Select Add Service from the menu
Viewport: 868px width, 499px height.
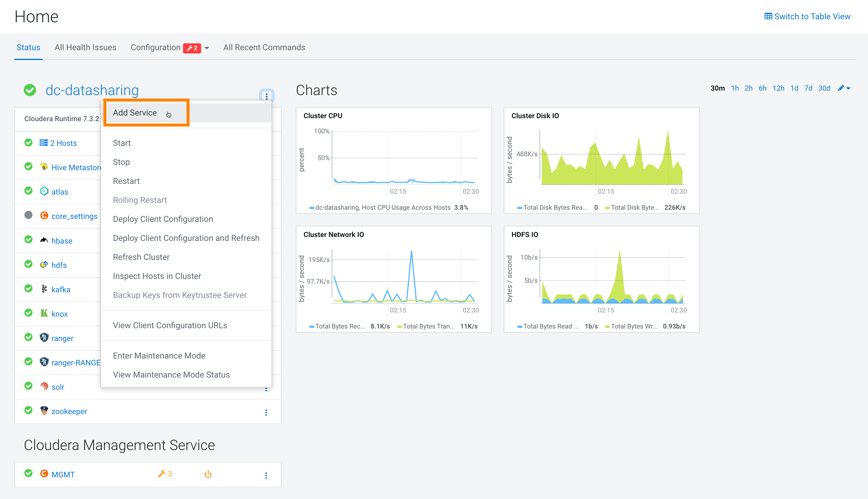pos(135,113)
